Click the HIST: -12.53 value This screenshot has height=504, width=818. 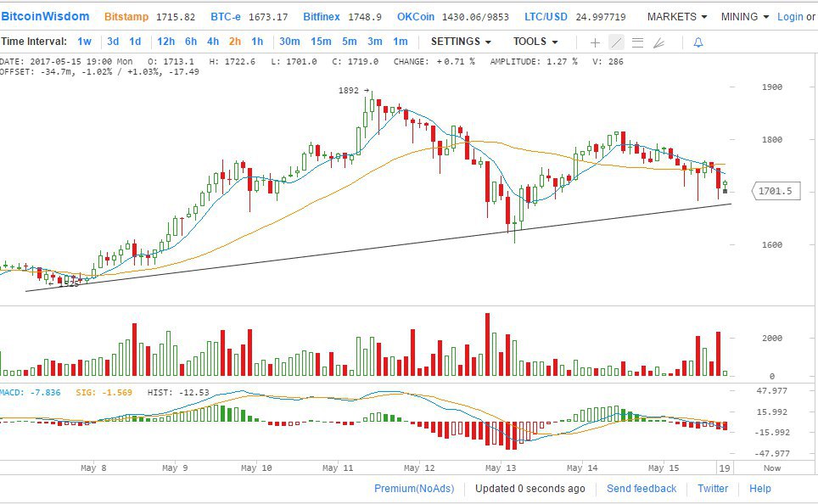coord(178,392)
